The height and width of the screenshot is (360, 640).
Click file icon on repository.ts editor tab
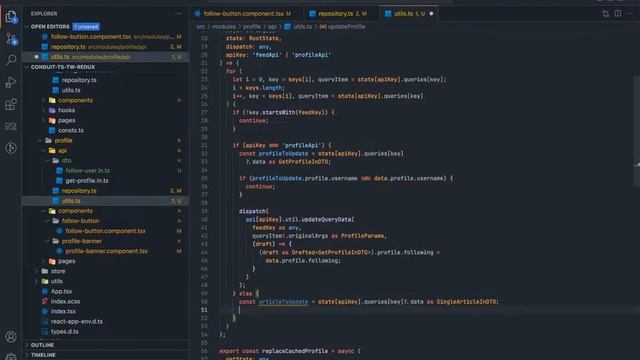[x=313, y=13]
